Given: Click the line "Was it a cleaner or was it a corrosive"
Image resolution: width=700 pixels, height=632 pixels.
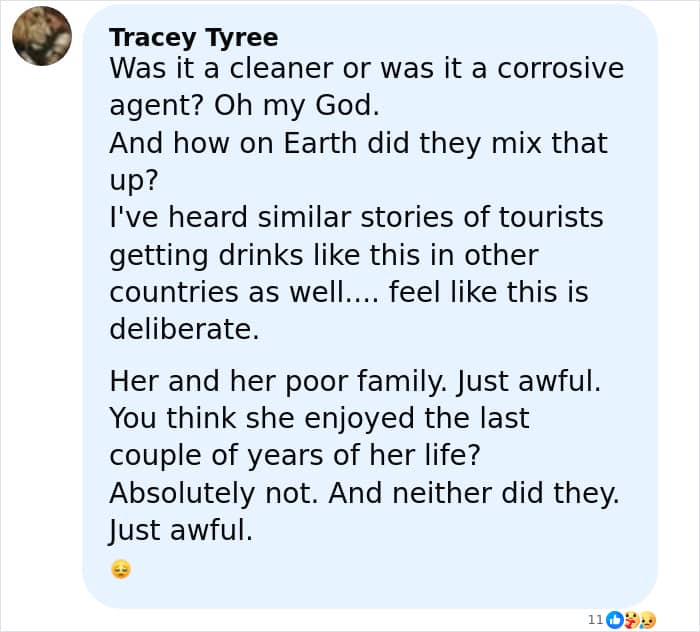Looking at the screenshot, I should (365, 69).
